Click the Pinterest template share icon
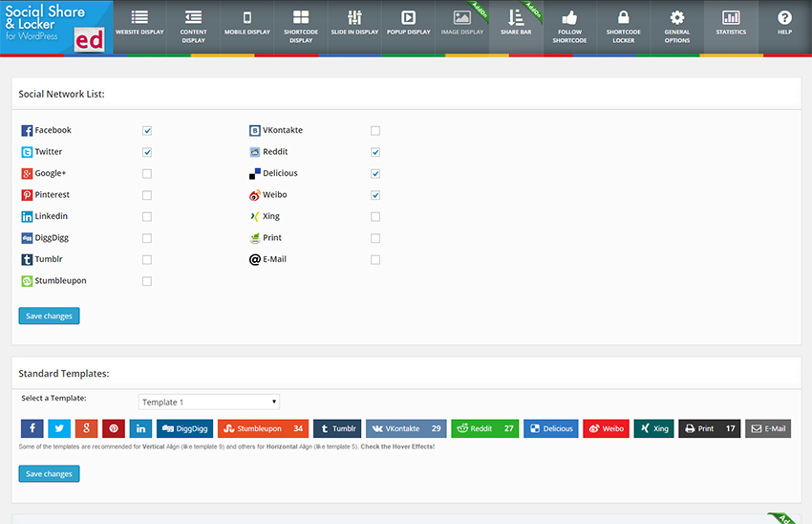The width and height of the screenshot is (812, 524). (114, 428)
